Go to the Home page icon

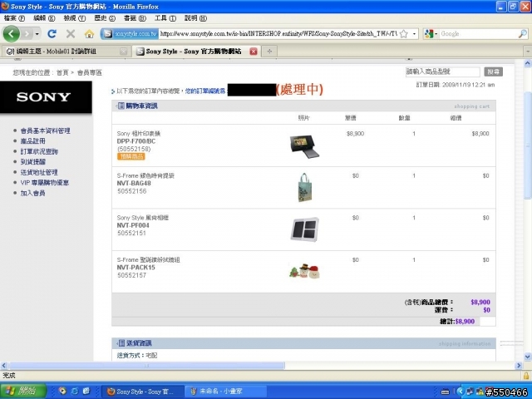(89, 33)
